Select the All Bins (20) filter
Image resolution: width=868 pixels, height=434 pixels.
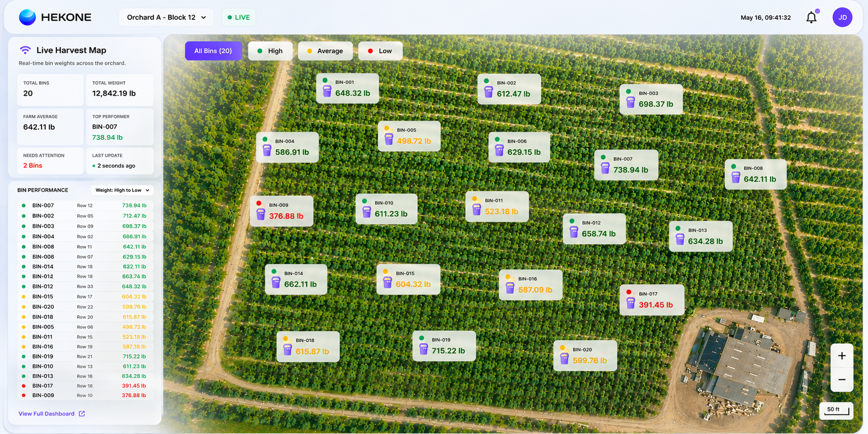213,51
